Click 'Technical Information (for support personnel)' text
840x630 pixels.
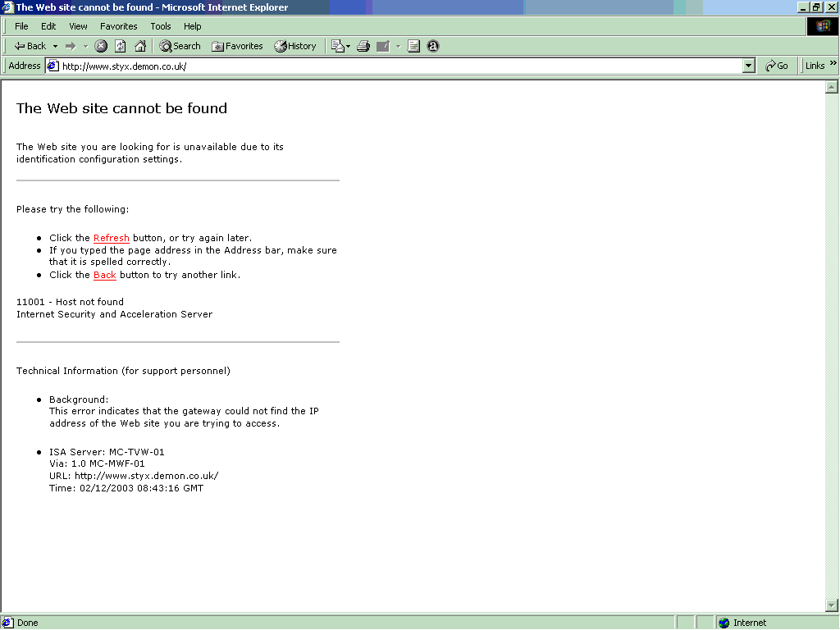[123, 371]
